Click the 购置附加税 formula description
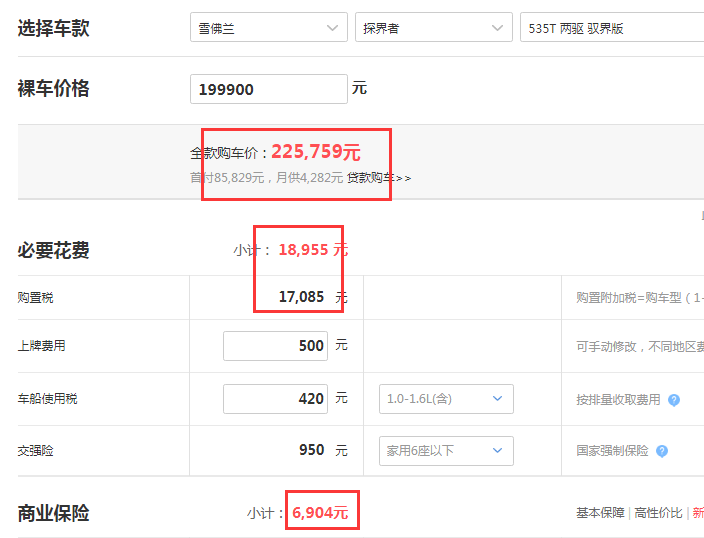 (640, 298)
